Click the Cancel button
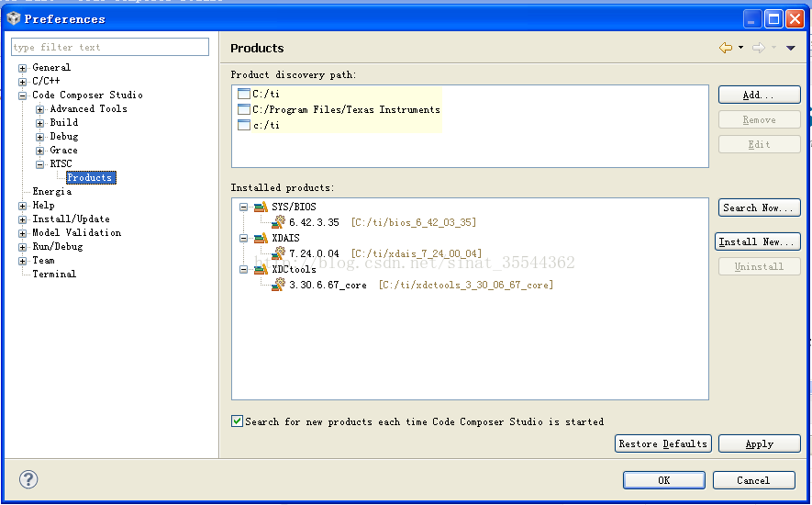The height and width of the screenshot is (505, 812). [x=753, y=480]
